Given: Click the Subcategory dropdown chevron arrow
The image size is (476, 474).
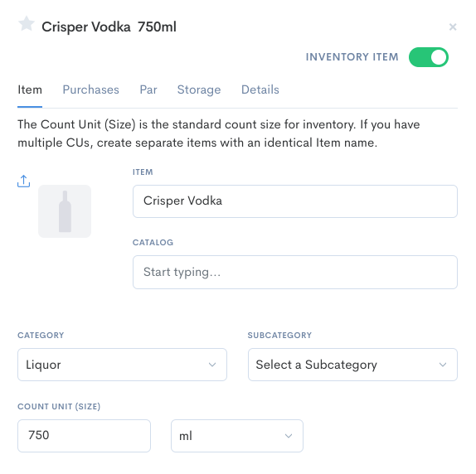Looking at the screenshot, I should (443, 365).
